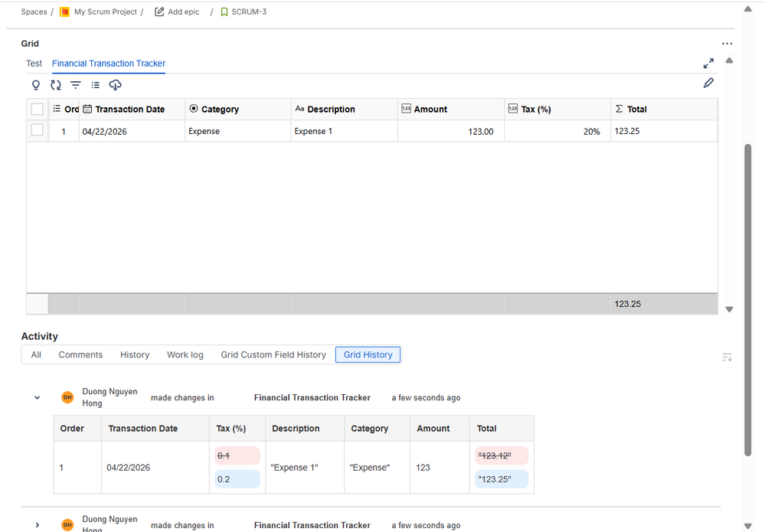Open the Work log tab
The width and height of the screenshot is (765, 532).
(185, 354)
